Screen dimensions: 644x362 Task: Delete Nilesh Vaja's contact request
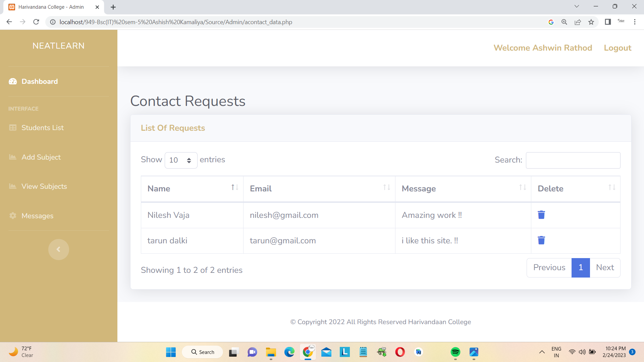coord(541,215)
